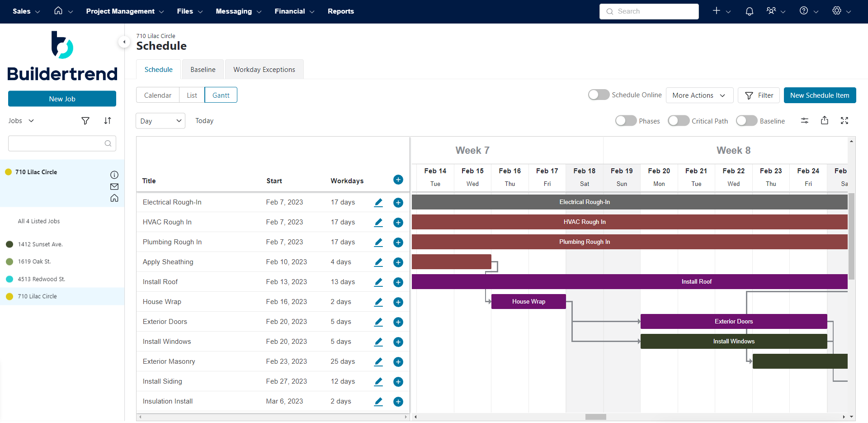Click the export/share icon above the Gantt chart
The width and height of the screenshot is (868, 423).
point(825,120)
